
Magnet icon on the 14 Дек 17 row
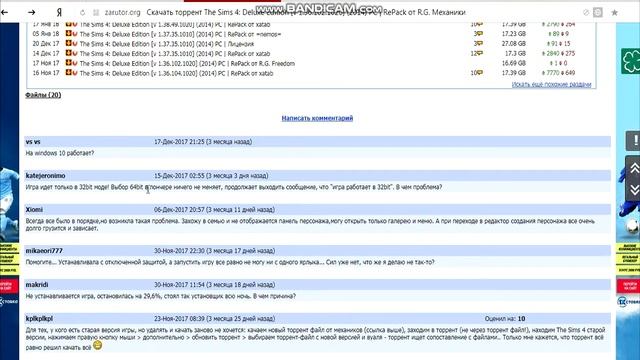[75, 53]
